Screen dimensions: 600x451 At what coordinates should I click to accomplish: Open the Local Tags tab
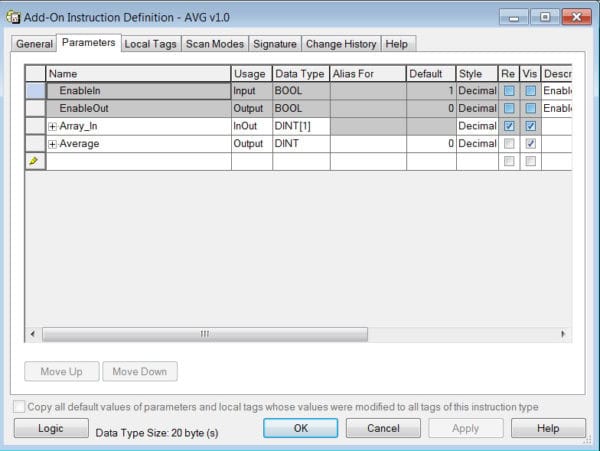[151, 44]
